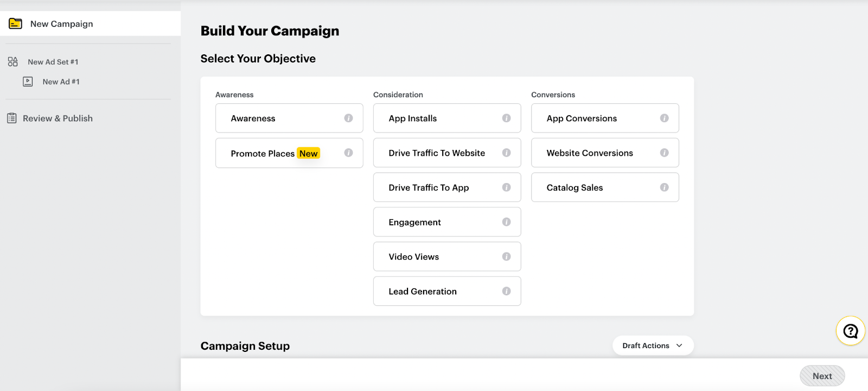This screenshot has width=868, height=391.
Task: Click the Conversions column label
Action: [553, 94]
